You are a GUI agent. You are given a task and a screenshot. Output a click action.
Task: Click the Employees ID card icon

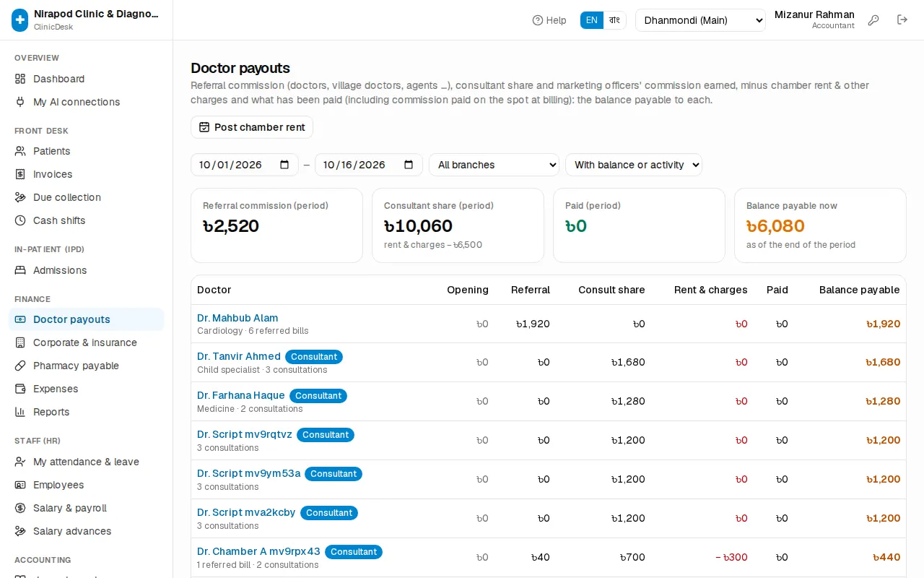[20, 485]
